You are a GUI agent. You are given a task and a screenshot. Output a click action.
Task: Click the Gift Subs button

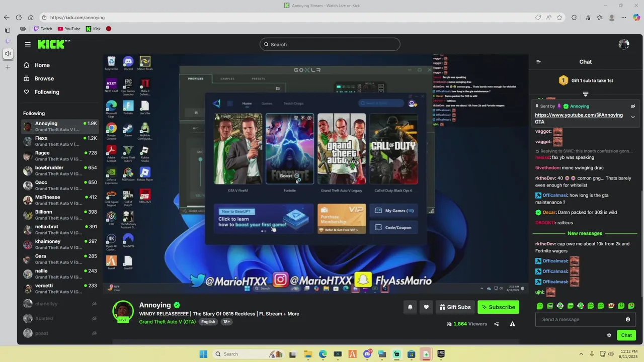click(455, 307)
